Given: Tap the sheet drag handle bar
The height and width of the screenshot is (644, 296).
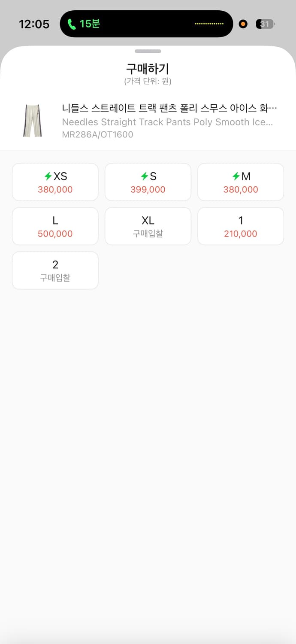Looking at the screenshot, I should 148,51.
